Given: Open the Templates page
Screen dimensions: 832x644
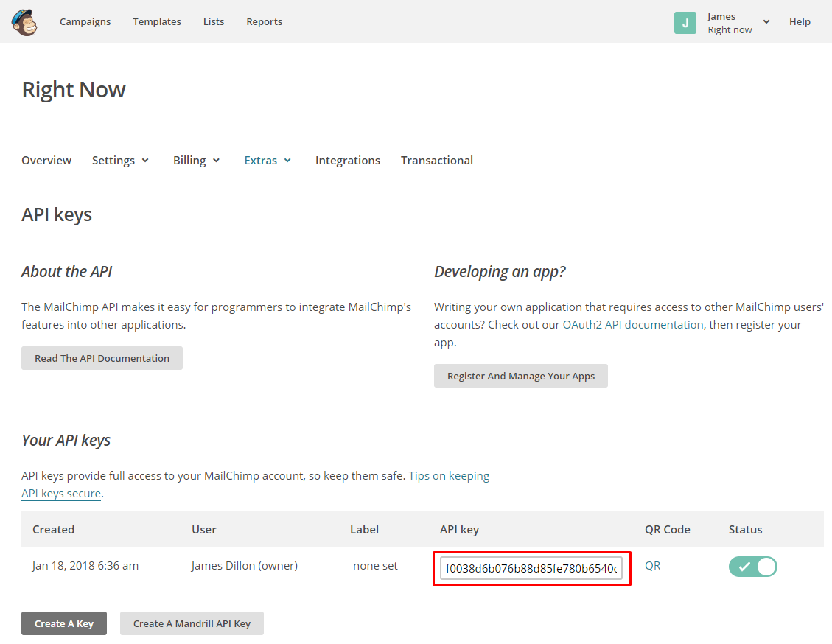Looking at the screenshot, I should tap(156, 22).
